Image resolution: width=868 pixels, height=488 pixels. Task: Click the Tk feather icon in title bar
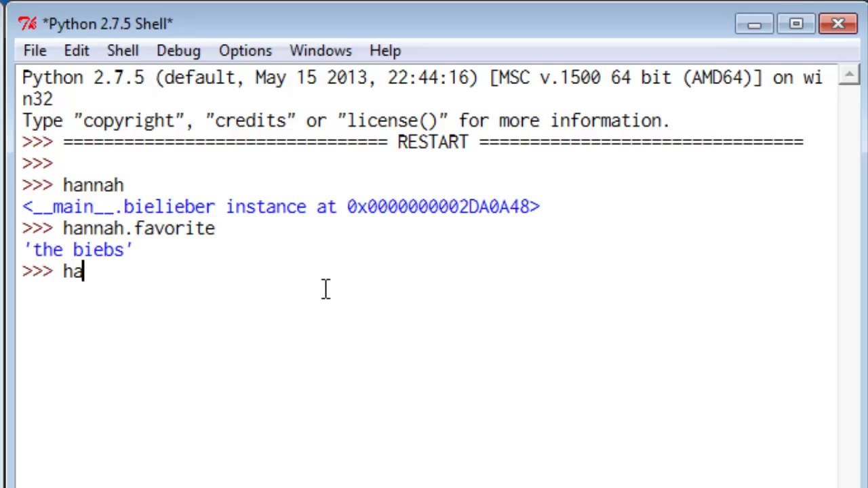click(x=27, y=24)
